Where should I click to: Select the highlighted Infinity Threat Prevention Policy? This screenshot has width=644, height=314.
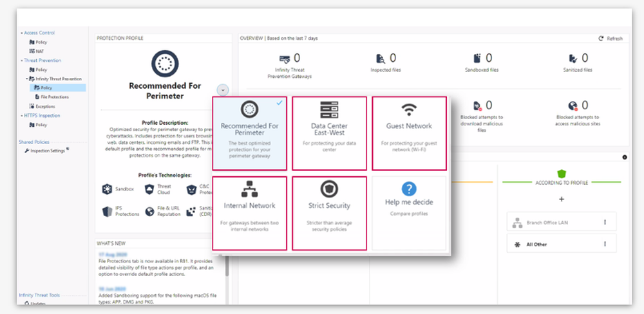click(x=57, y=88)
